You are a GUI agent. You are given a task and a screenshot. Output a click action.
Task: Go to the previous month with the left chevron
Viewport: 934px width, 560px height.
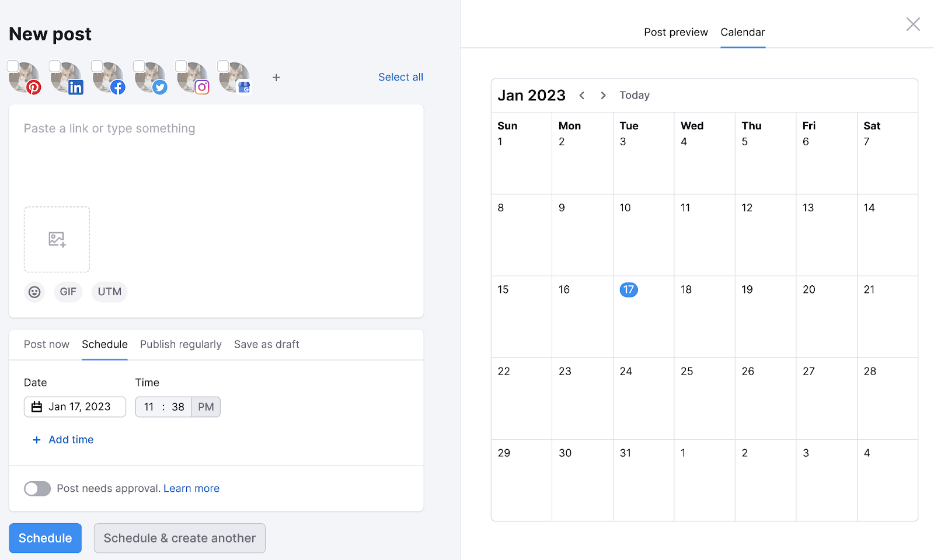click(x=582, y=95)
